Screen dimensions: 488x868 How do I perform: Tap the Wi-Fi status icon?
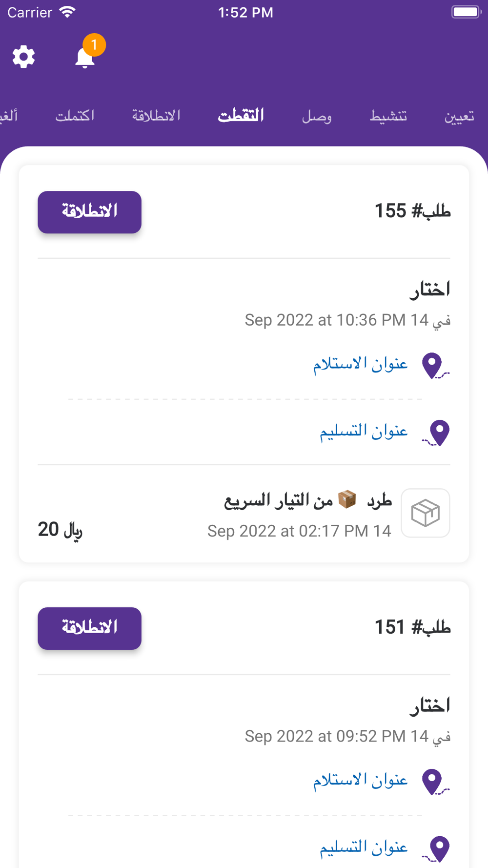[x=67, y=12]
